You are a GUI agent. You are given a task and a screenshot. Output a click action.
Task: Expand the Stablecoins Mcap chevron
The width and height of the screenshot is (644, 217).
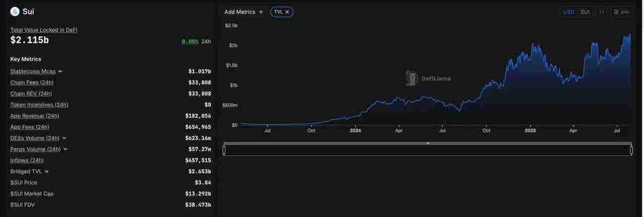[60, 71]
